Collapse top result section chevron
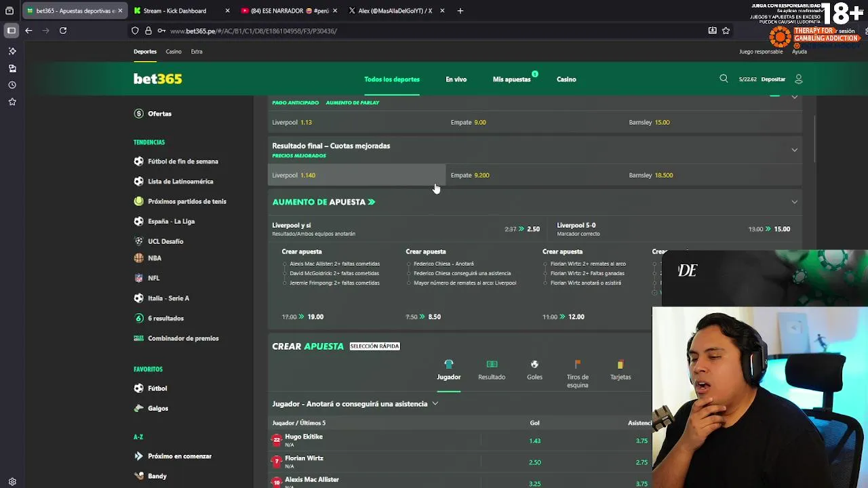868x488 pixels. tap(794, 98)
